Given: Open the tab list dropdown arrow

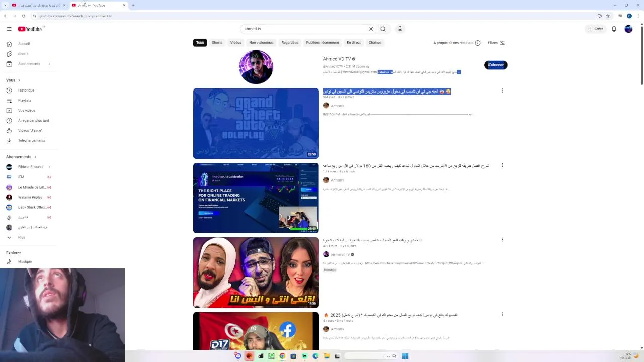Looking at the screenshot, I should pyautogui.click(x=6, y=5).
